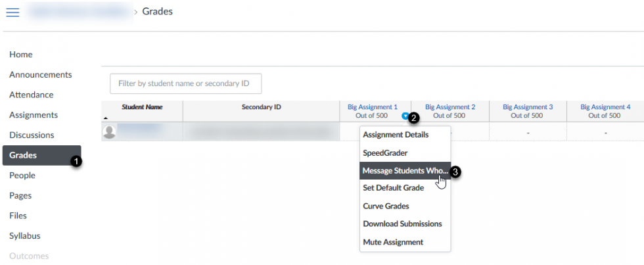Select Message Students Who... option

click(405, 170)
